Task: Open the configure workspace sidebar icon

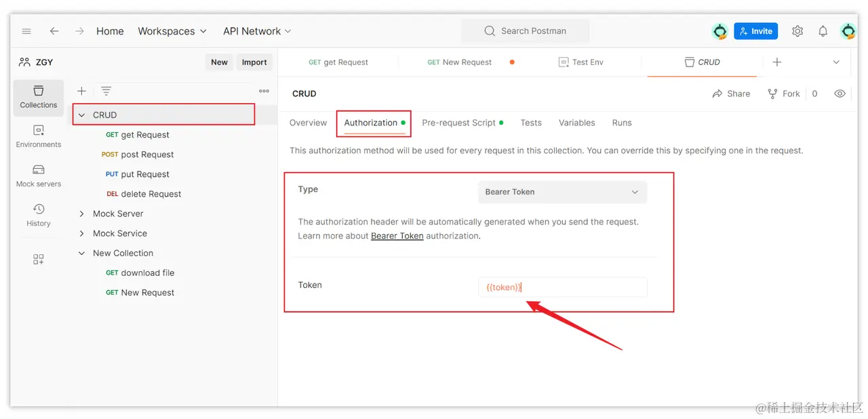Action: tap(39, 259)
